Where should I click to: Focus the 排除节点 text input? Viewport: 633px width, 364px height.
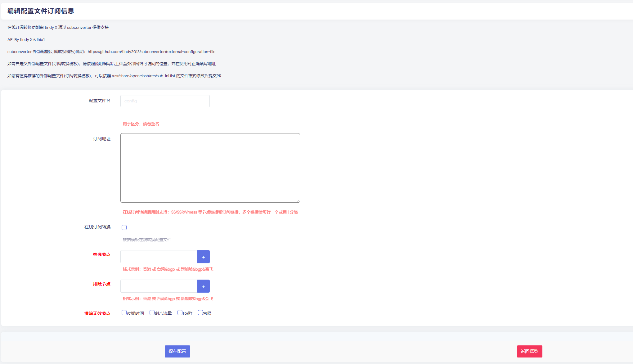coord(159,286)
